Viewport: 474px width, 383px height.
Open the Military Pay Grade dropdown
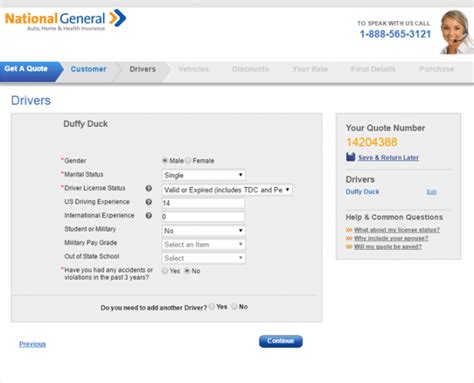coord(204,244)
